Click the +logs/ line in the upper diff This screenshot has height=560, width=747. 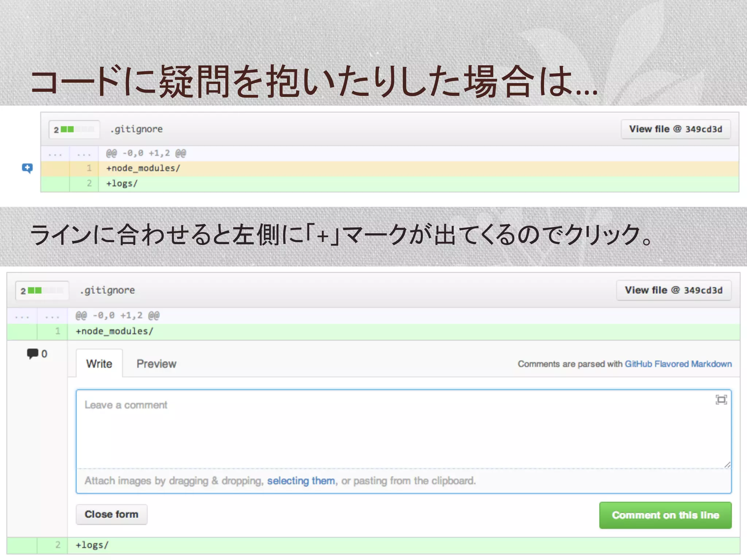[390, 184]
